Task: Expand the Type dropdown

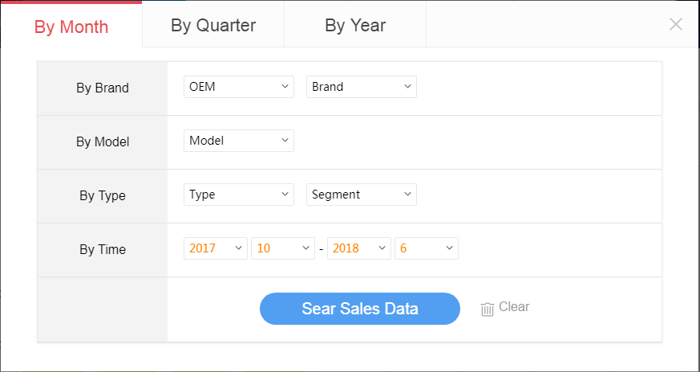Action: tap(239, 195)
